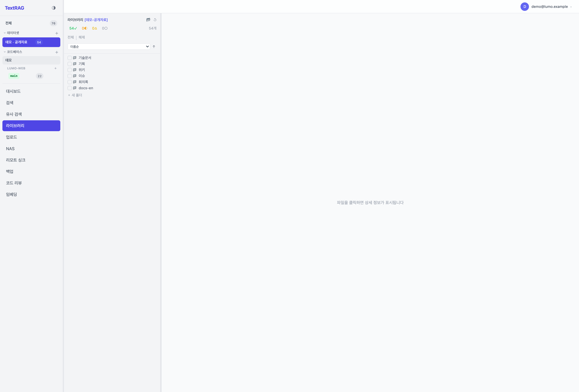Click the demo user avatar icon

coord(524,7)
